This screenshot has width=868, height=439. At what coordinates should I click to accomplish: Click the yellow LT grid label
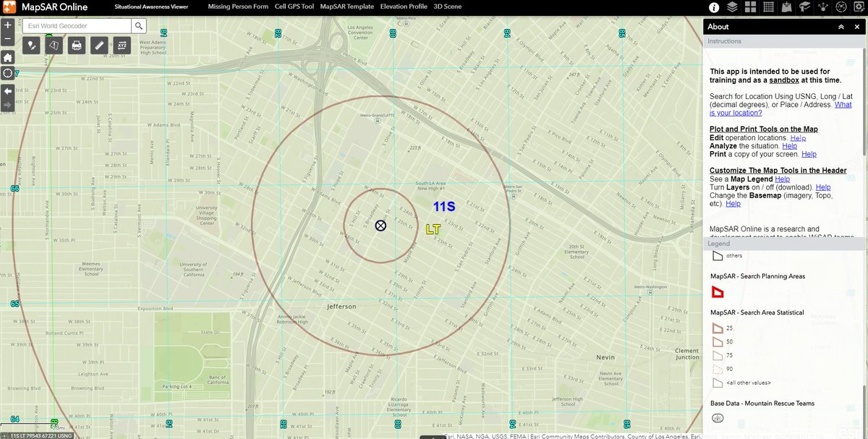(x=433, y=229)
